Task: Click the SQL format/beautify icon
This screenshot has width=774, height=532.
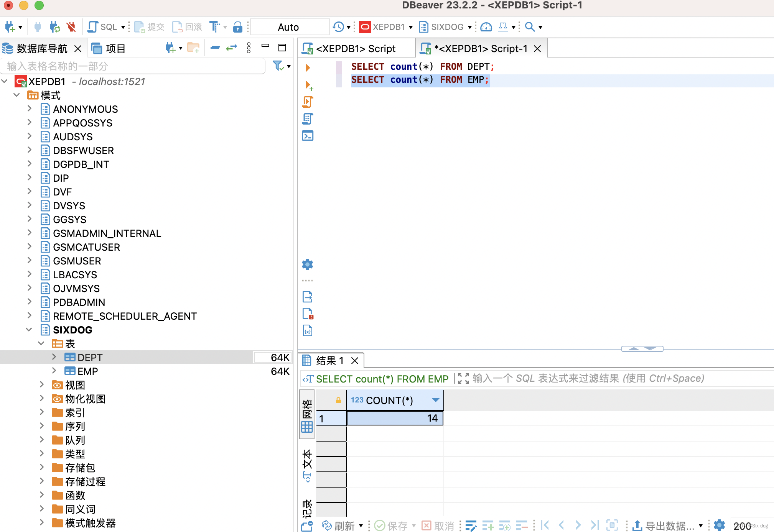Action: [216, 27]
